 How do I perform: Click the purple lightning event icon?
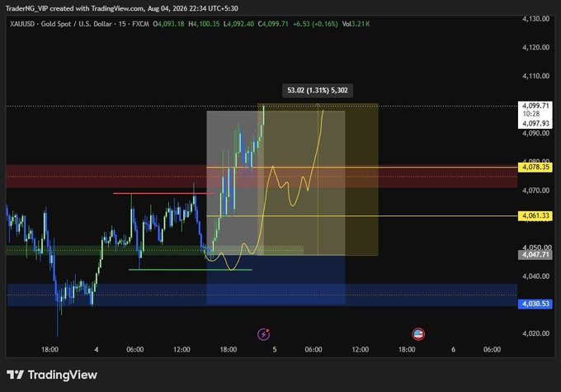tap(264, 334)
